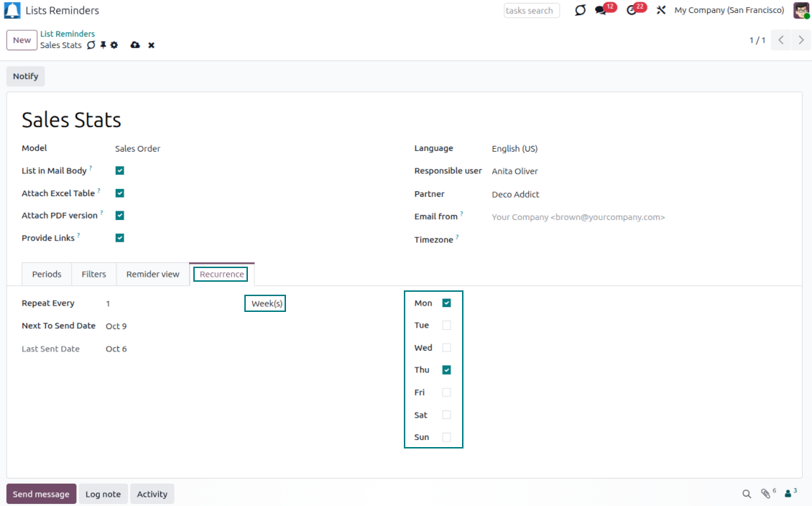Enable the Wed recurrence checkbox
This screenshot has width=812, height=506.
point(446,348)
